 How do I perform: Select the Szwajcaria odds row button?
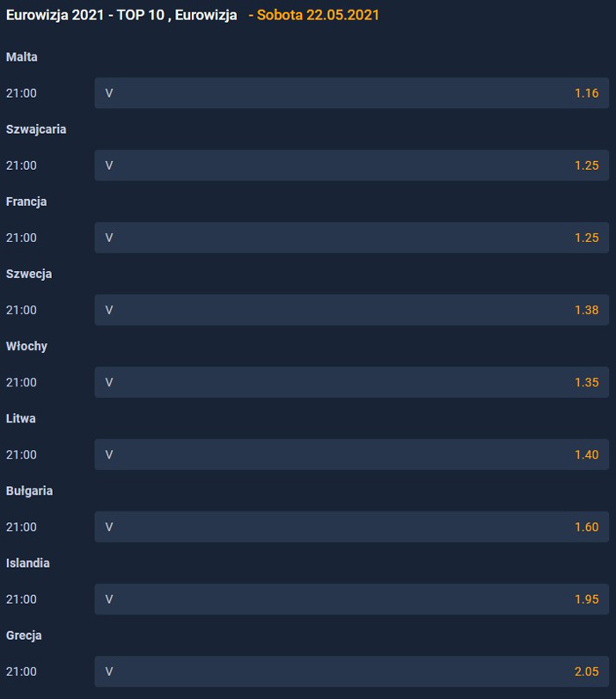click(351, 165)
